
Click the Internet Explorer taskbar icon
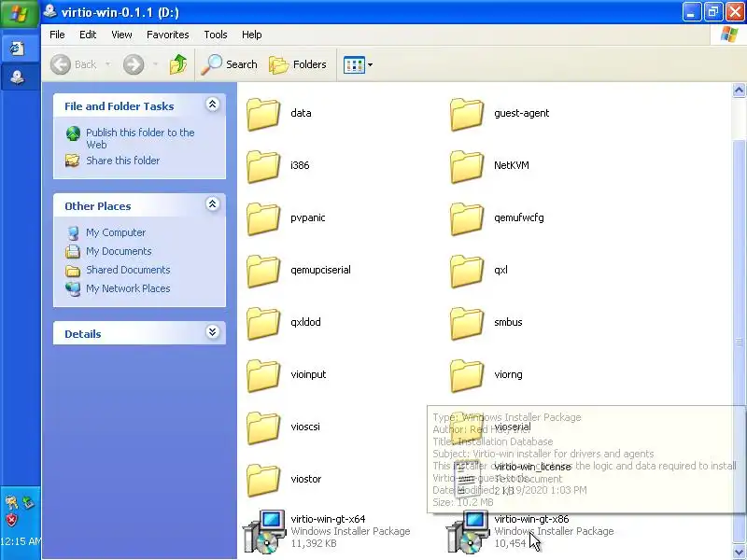click(18, 49)
